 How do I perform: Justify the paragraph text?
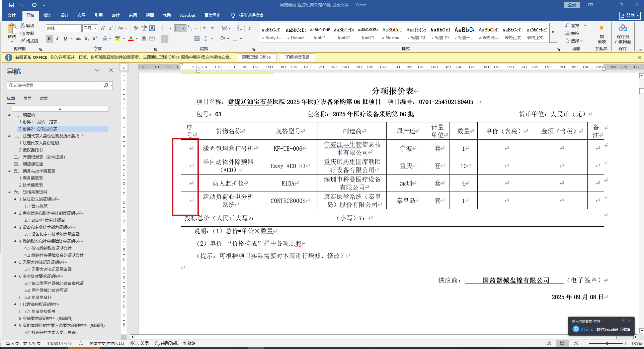tap(189, 39)
